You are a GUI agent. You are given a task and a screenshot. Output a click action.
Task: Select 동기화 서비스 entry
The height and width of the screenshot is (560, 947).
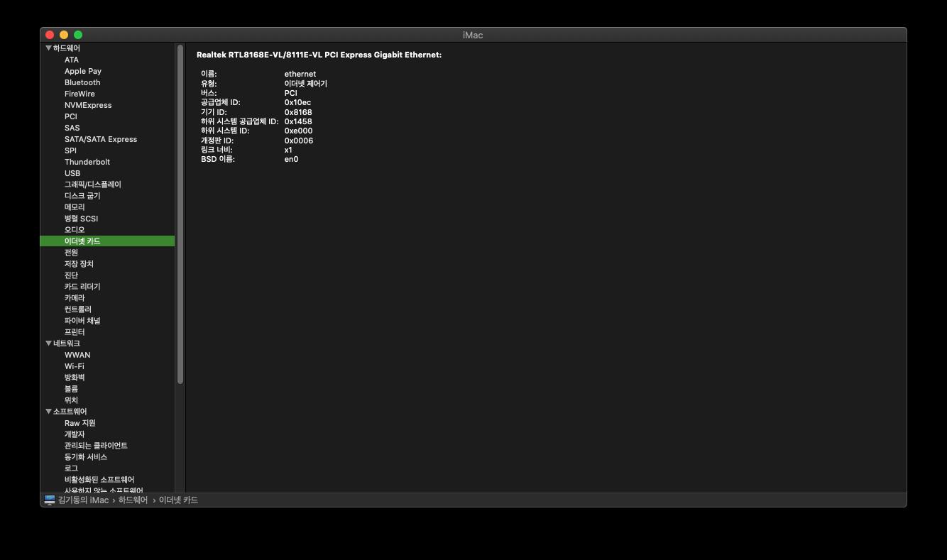[86, 457]
